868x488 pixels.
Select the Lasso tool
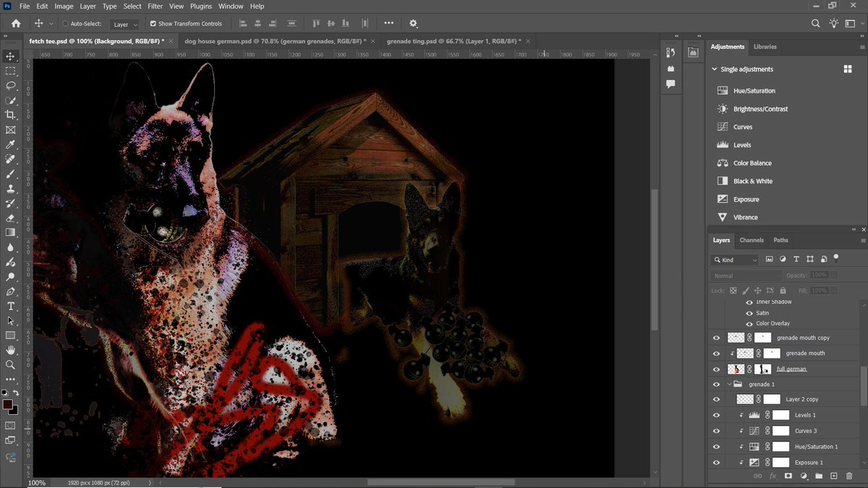10,85
